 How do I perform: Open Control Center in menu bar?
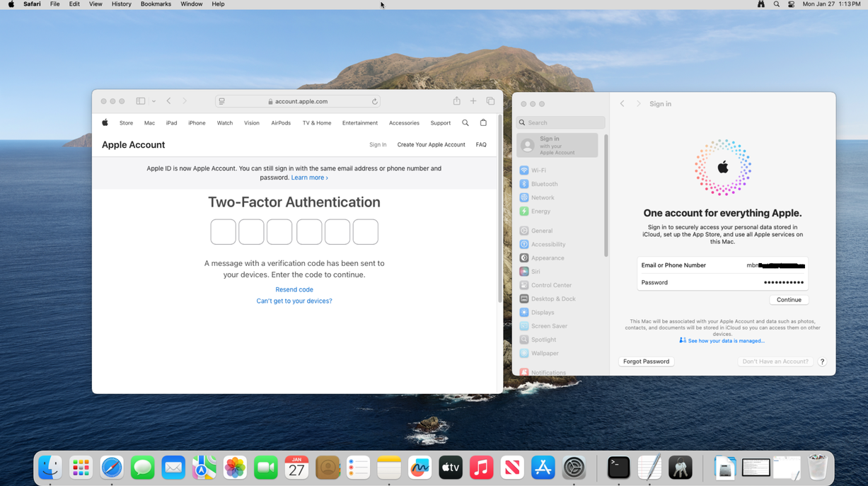tap(791, 4)
